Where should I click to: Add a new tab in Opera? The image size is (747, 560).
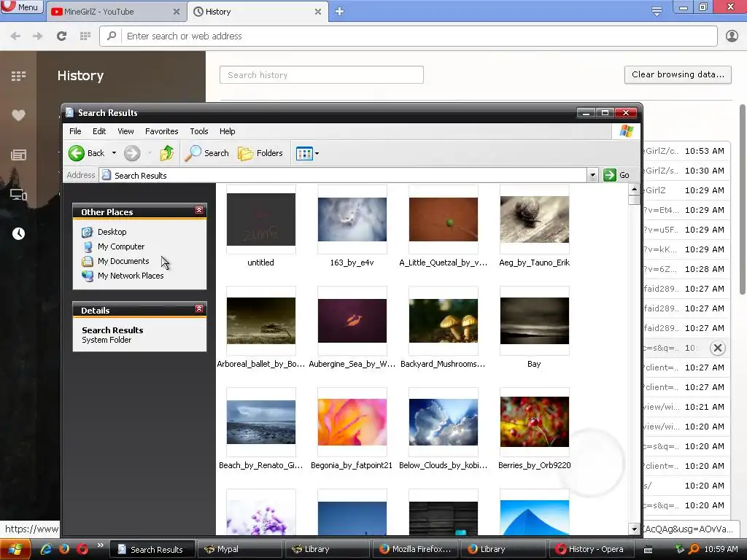[339, 12]
